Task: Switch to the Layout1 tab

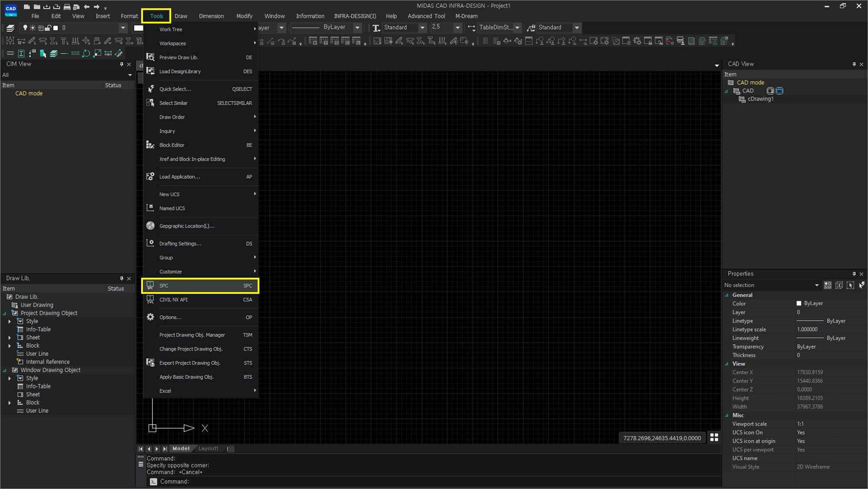Action: 209,449
